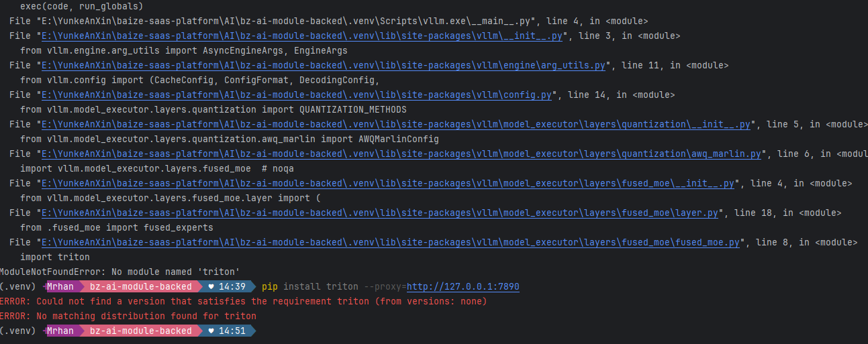Click the bz-ai-module-backed segment on last prompt
This screenshot has width=868, height=344.
(141, 331)
